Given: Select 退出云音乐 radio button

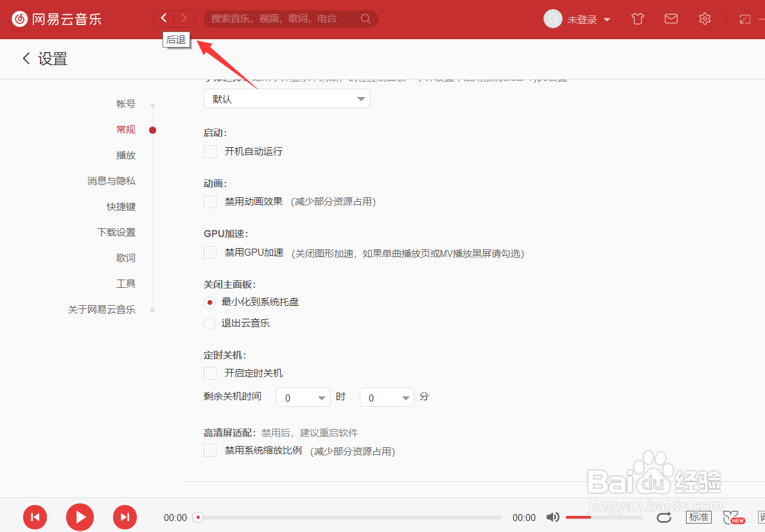Looking at the screenshot, I should tap(209, 323).
